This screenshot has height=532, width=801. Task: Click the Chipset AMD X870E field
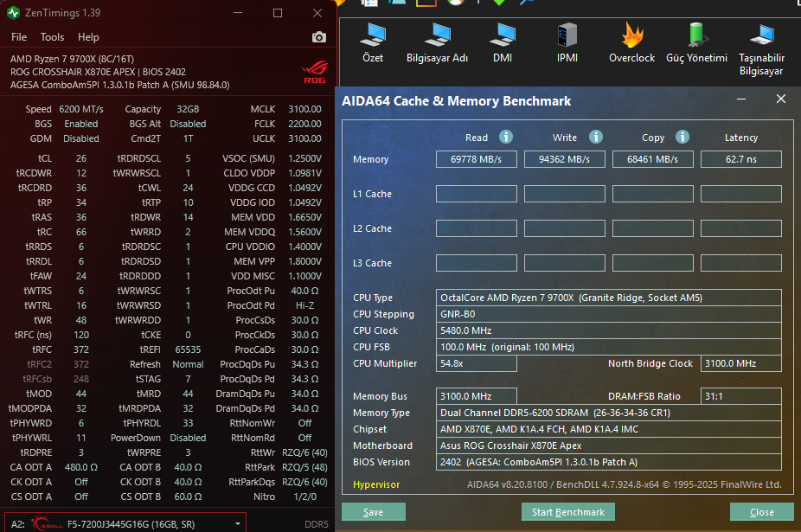pyautogui.click(x=608, y=429)
